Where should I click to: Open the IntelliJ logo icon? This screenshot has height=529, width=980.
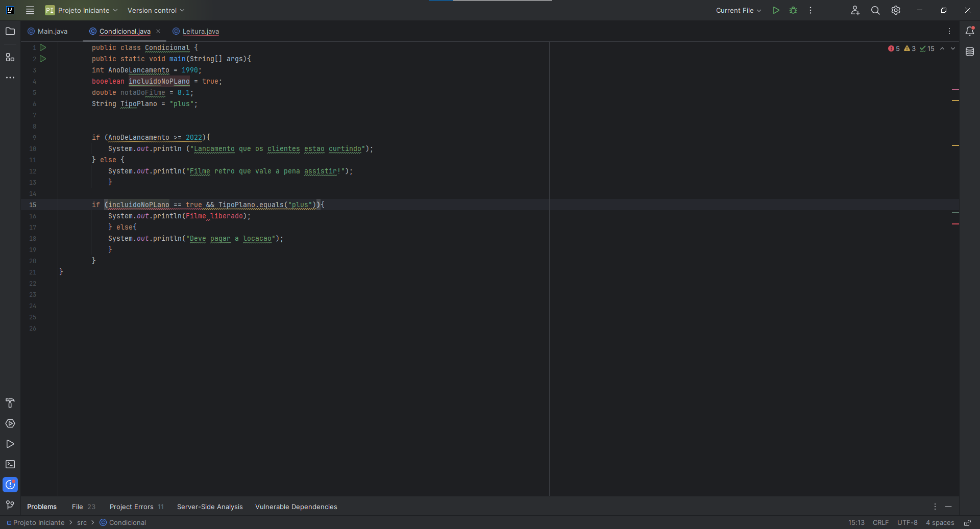(10, 10)
